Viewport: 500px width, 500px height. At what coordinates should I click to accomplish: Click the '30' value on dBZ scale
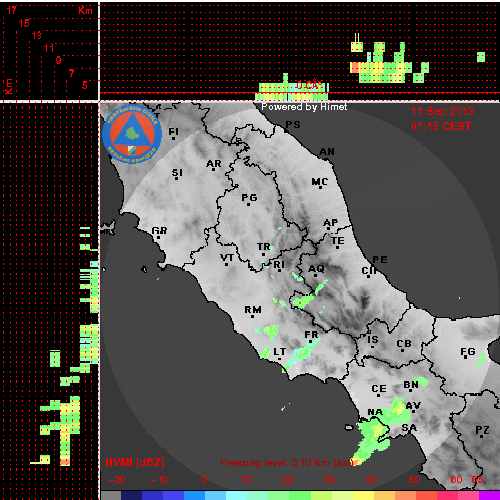point(329,480)
